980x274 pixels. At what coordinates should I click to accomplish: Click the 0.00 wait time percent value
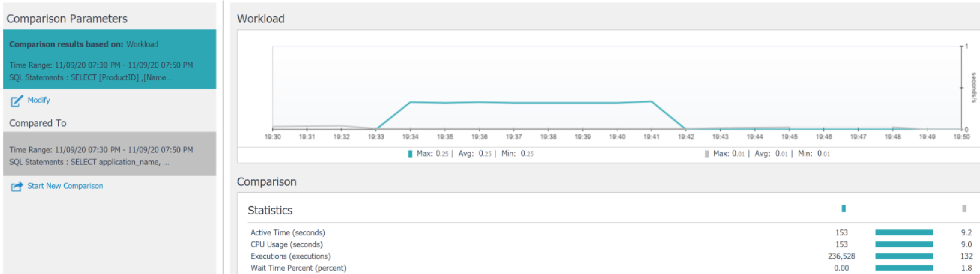[x=841, y=268]
